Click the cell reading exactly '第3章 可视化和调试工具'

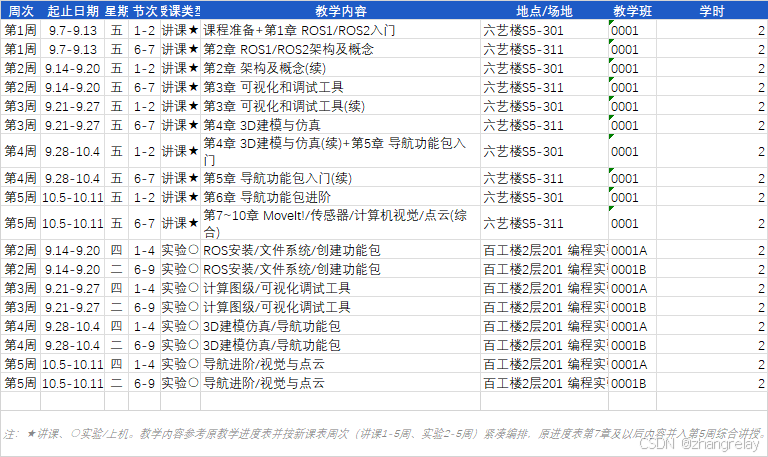(340, 87)
